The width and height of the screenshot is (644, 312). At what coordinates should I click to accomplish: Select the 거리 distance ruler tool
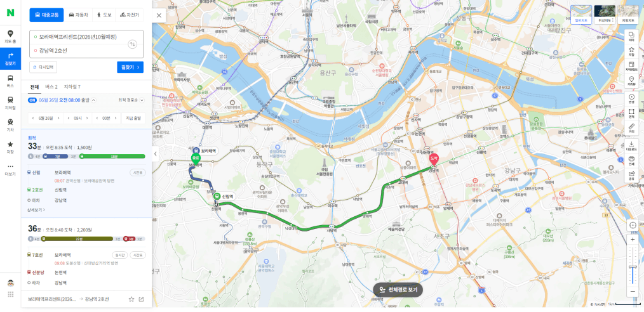click(631, 128)
